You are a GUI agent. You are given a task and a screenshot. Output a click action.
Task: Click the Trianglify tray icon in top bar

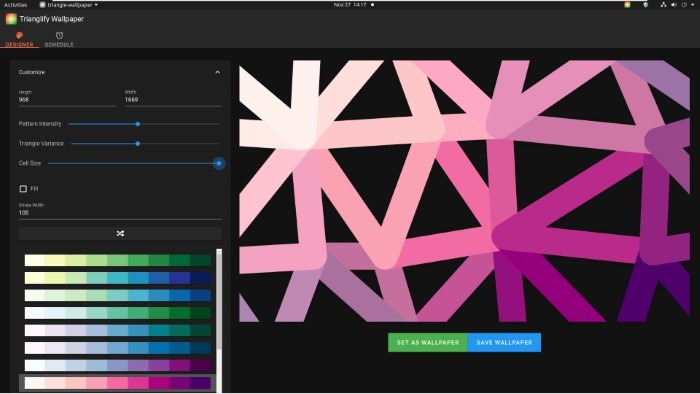[627, 5]
